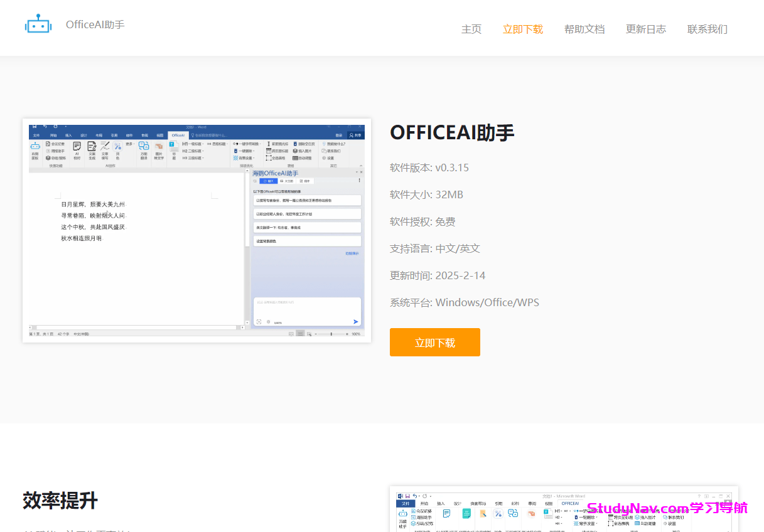Screen dimensions: 764x532
Task: Click the orange 立即下载 download button
Action: pyautogui.click(x=435, y=343)
